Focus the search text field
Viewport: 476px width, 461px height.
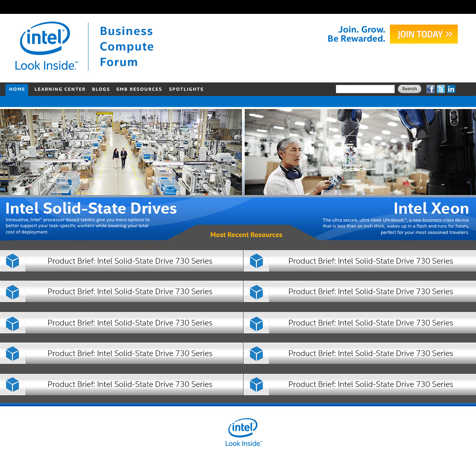pos(365,89)
